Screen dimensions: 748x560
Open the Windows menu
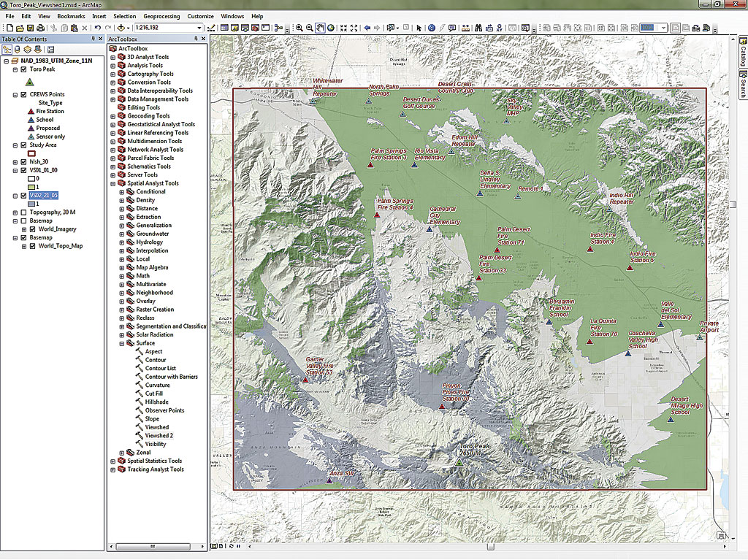[232, 16]
